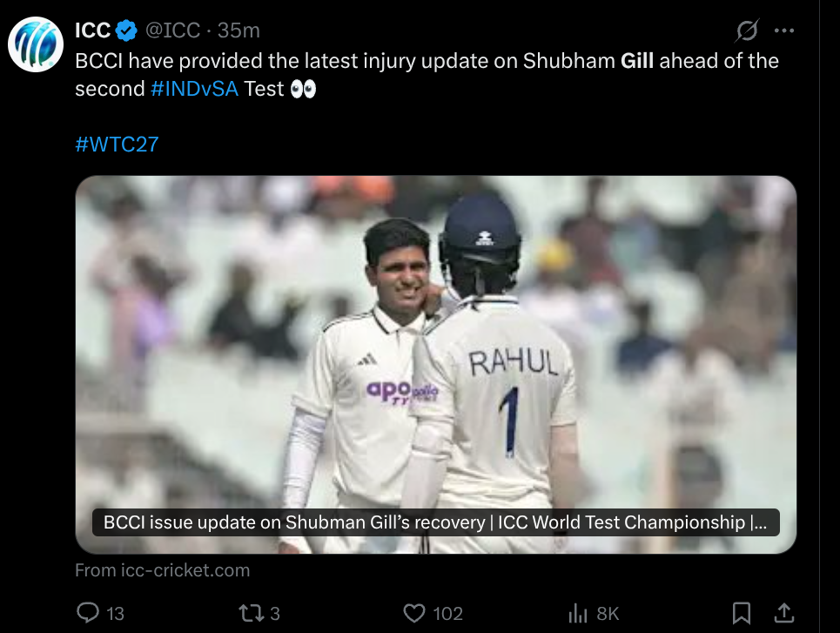Screen dimensions: 840x633
Task: Open Grok actions slashed-circle icon
Action: 747,31
